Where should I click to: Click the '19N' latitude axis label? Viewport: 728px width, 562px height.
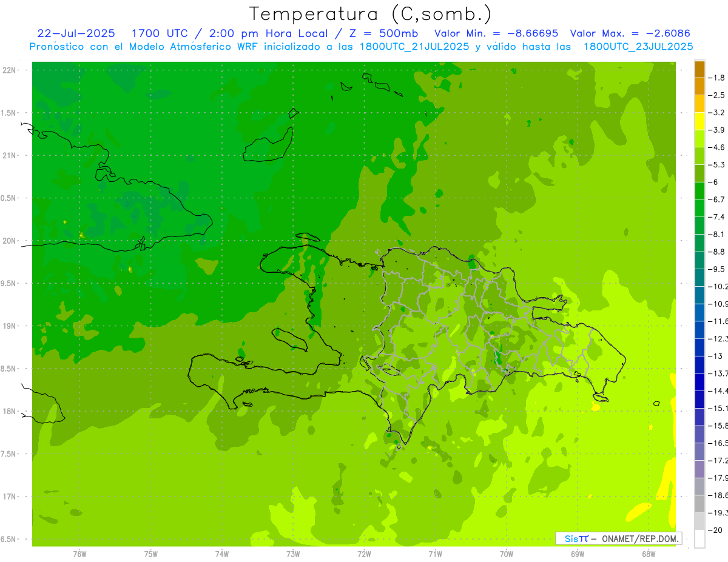click(x=8, y=326)
